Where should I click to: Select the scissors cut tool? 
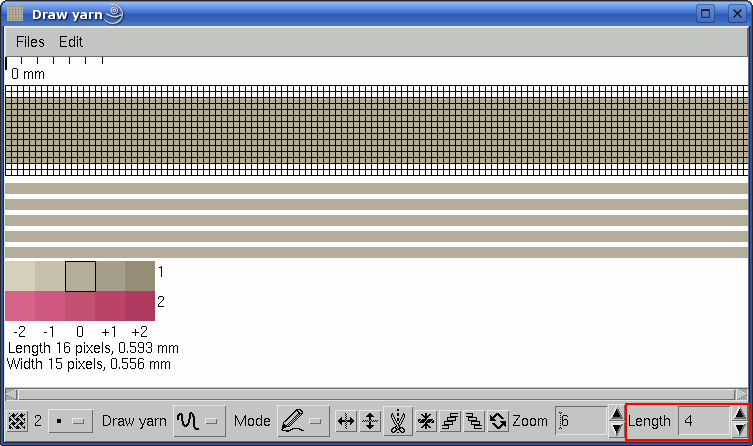[x=397, y=421]
